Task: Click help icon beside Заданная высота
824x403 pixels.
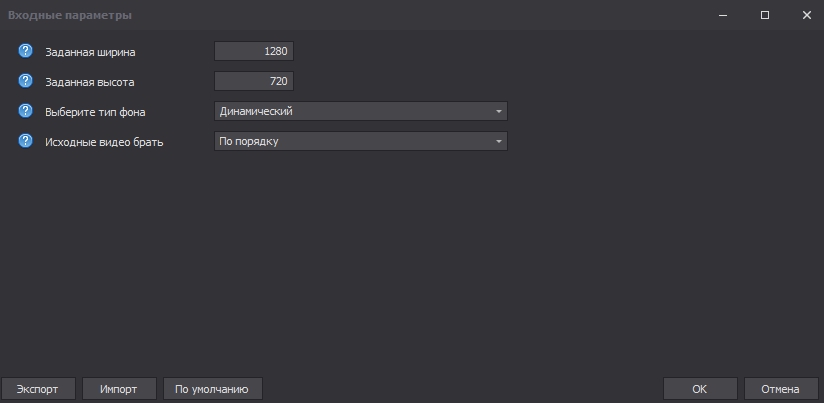Action: (x=26, y=81)
